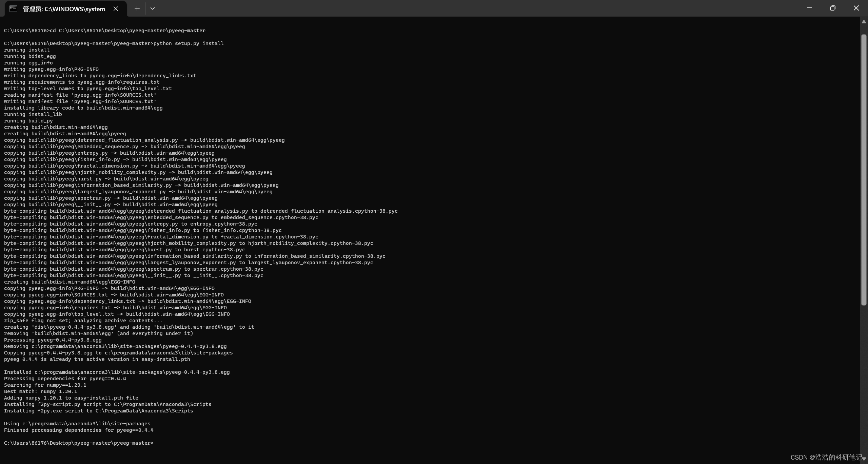Click empty title bar area beside tabs
The width and height of the screenshot is (868, 464).
[x=475, y=8]
